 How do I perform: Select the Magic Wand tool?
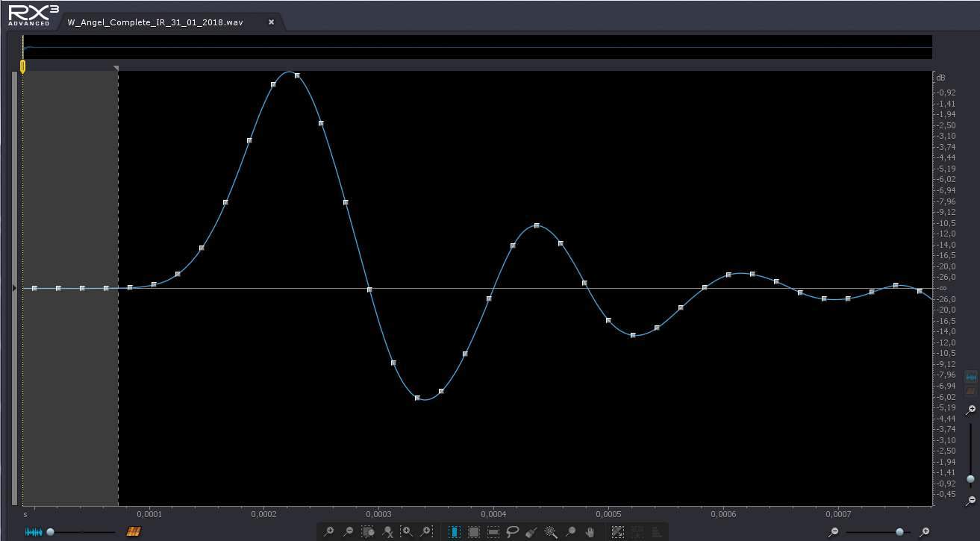point(551,532)
